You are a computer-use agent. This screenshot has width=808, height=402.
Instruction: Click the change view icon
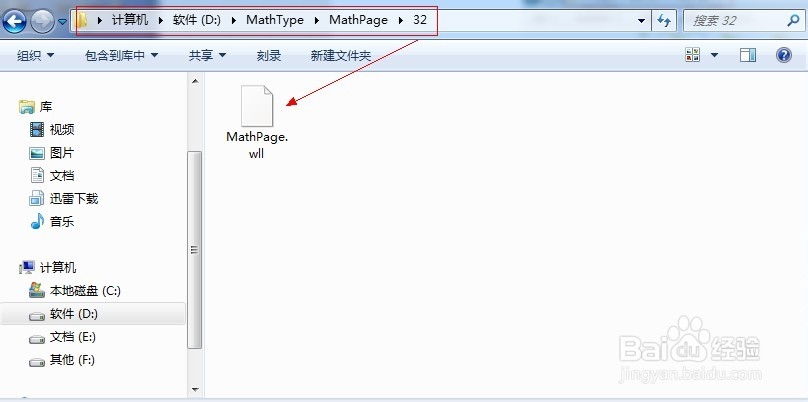693,55
